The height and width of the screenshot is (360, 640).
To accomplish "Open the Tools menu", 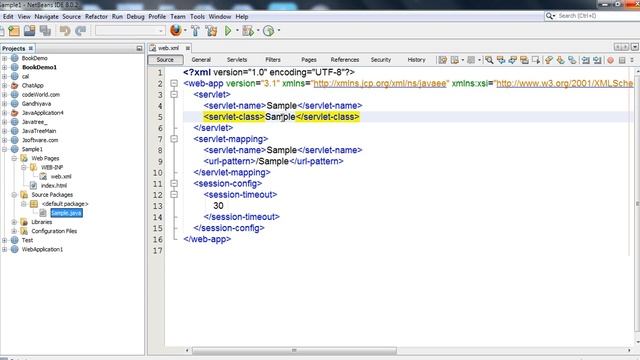I will click(197, 17).
